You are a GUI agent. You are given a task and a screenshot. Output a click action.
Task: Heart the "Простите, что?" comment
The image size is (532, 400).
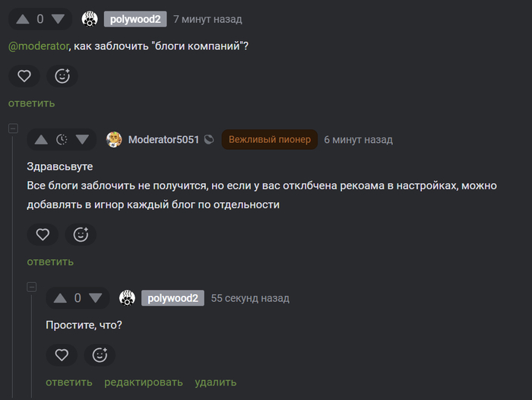[x=62, y=355]
